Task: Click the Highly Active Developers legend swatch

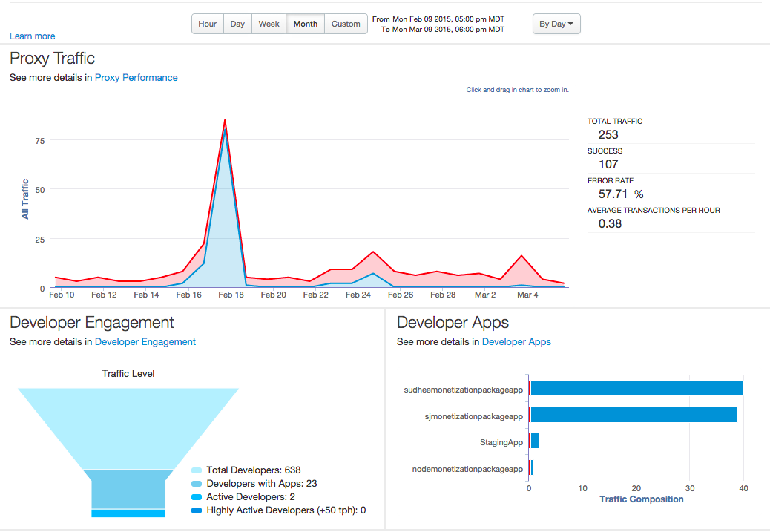Action: pos(197,510)
